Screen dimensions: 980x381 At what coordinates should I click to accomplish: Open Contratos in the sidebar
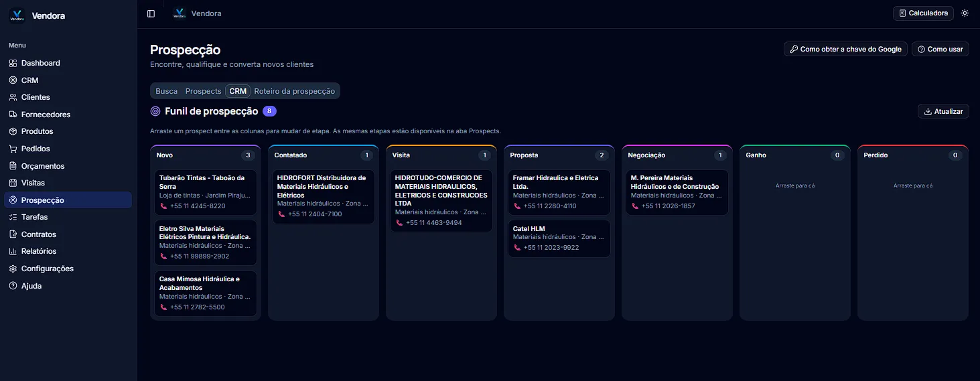click(x=68, y=234)
